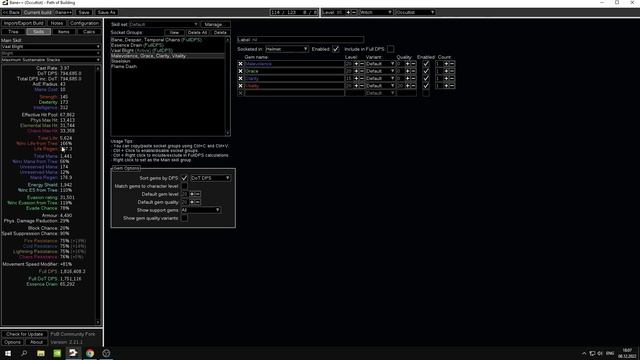Screen dimensions: 640x360
Task: Open Windows Start menu
Action: [8, 353]
